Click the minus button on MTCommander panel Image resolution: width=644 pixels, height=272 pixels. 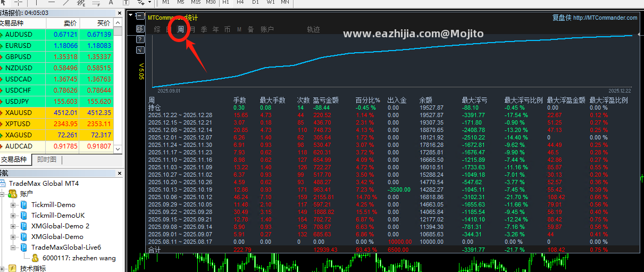140,16
